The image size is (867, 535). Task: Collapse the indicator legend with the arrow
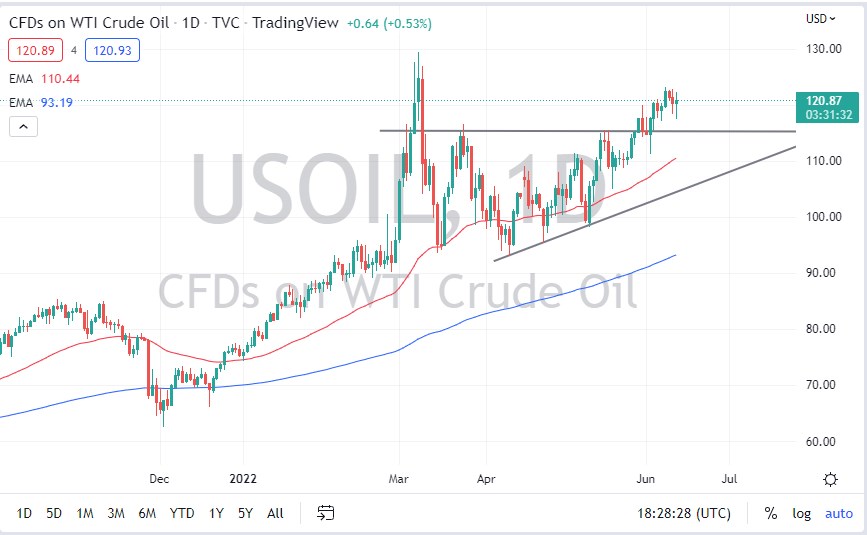point(23,127)
